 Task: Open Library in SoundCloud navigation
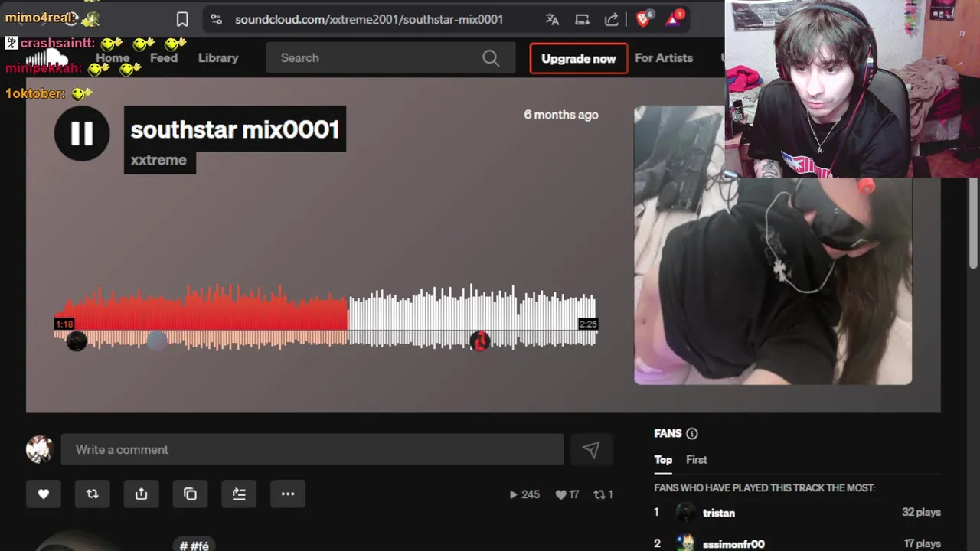218,58
